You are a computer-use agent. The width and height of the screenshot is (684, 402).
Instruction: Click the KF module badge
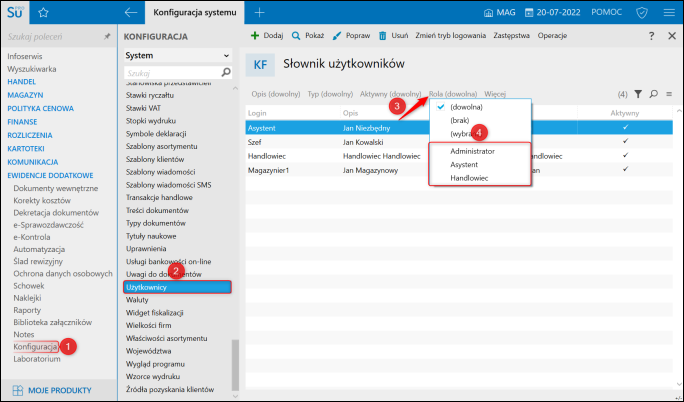(x=260, y=65)
